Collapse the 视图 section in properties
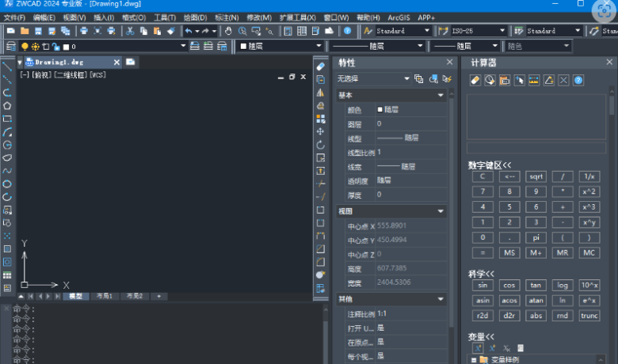The height and width of the screenshot is (364, 618). click(x=441, y=211)
